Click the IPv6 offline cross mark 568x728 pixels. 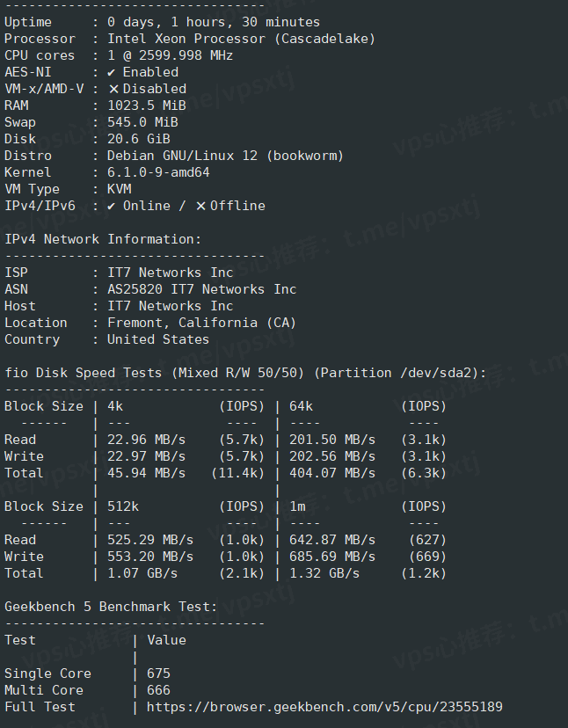coord(200,206)
